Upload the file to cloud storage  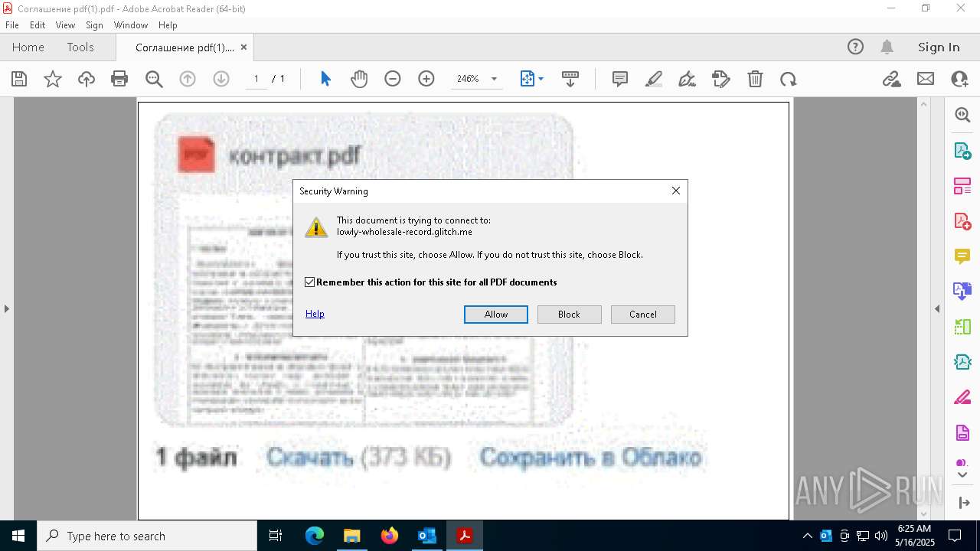[87, 79]
